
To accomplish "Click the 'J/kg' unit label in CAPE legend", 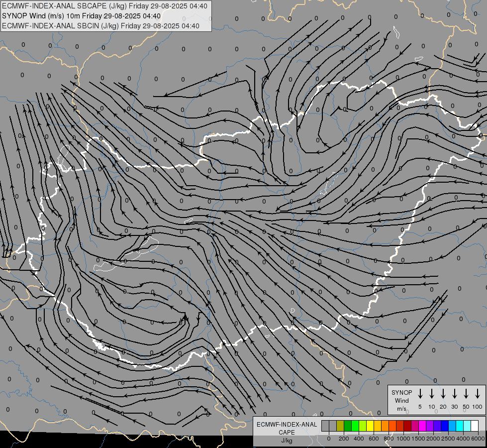I will (x=287, y=441).
